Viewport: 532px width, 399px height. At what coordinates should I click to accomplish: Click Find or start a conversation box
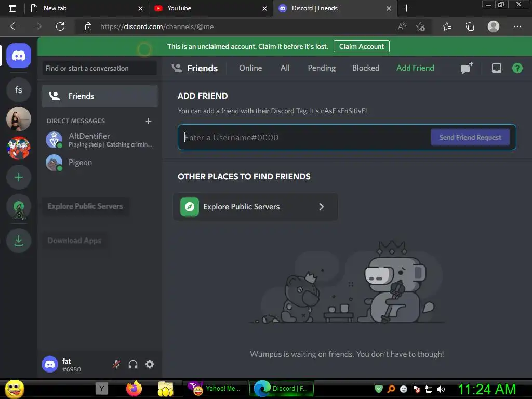(x=99, y=68)
